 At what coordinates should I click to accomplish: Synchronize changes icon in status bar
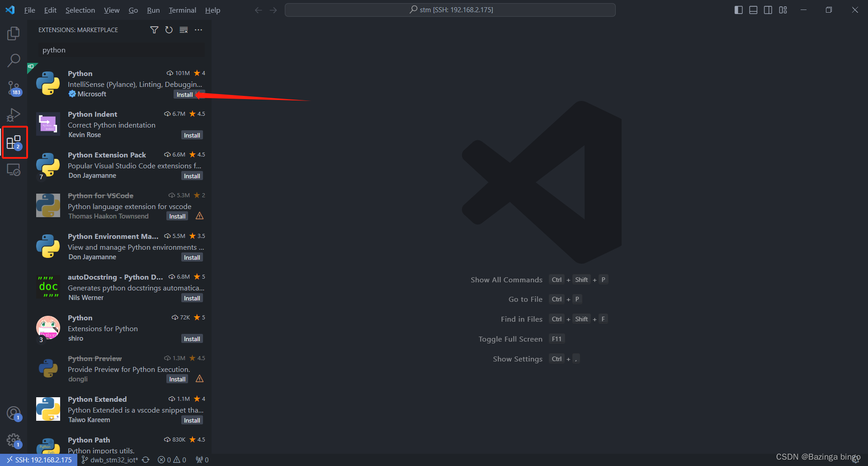(x=146, y=460)
